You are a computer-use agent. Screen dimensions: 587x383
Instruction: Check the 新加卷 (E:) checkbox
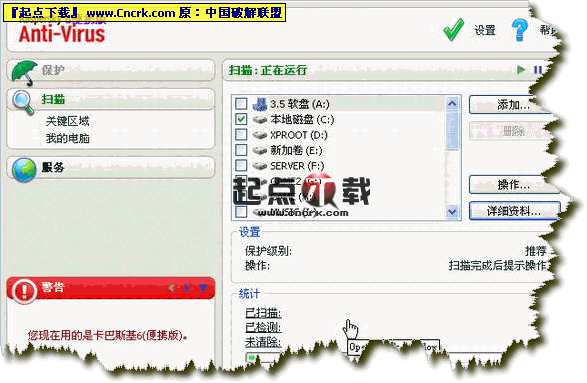point(241,150)
